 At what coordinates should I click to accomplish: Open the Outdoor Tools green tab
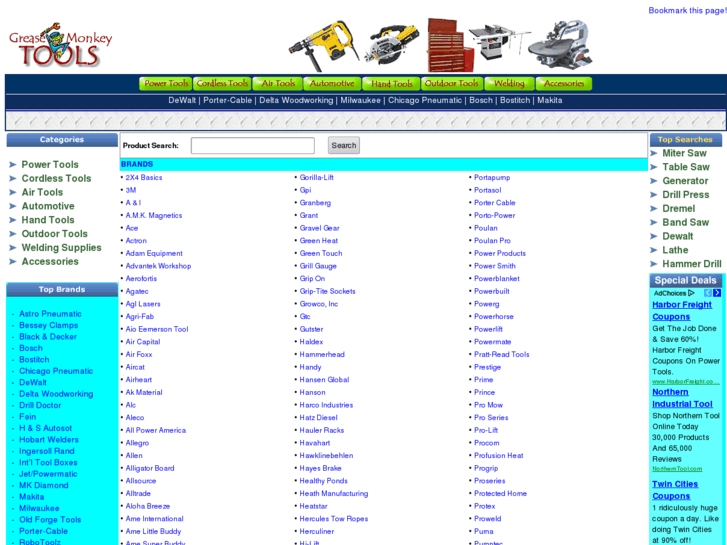point(452,83)
